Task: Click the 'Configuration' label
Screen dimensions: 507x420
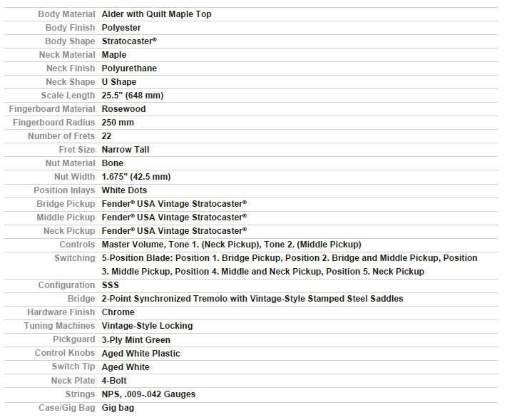Action: tap(66, 286)
